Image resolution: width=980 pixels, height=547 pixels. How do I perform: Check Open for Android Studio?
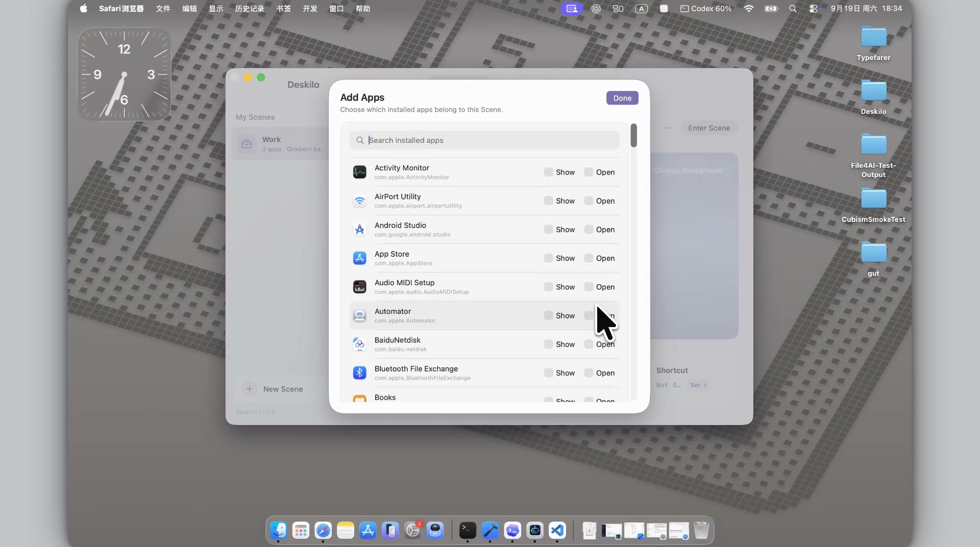tap(589, 230)
